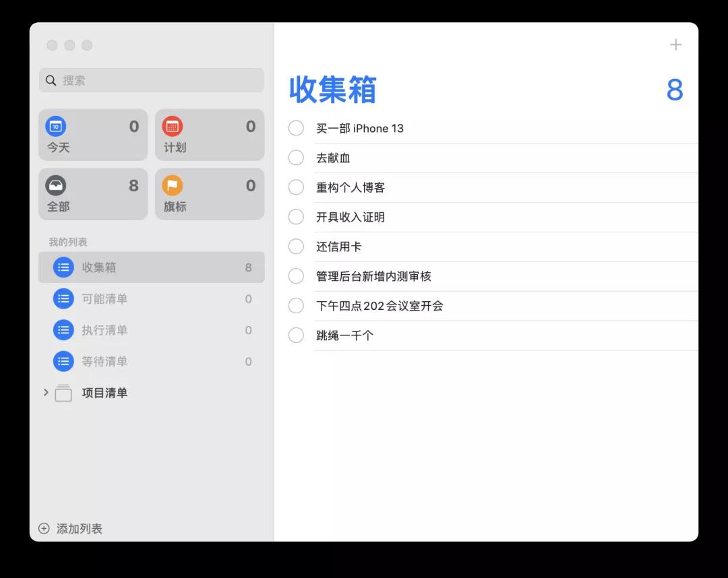Viewport: 728px width, 578px height.
Task: Click the list icon next to 等待清单
Action: (63, 361)
